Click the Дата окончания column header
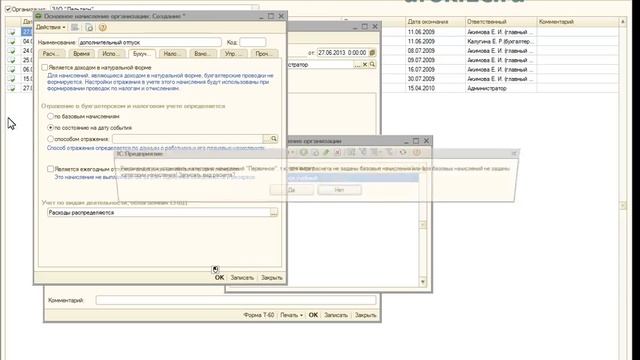This screenshot has width=640, height=360. [436, 22]
